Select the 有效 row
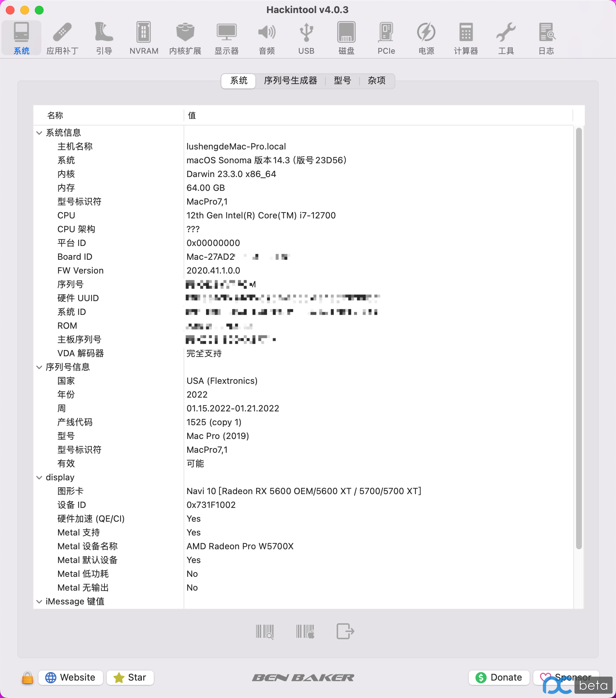This screenshot has width=616, height=698. pos(303,464)
